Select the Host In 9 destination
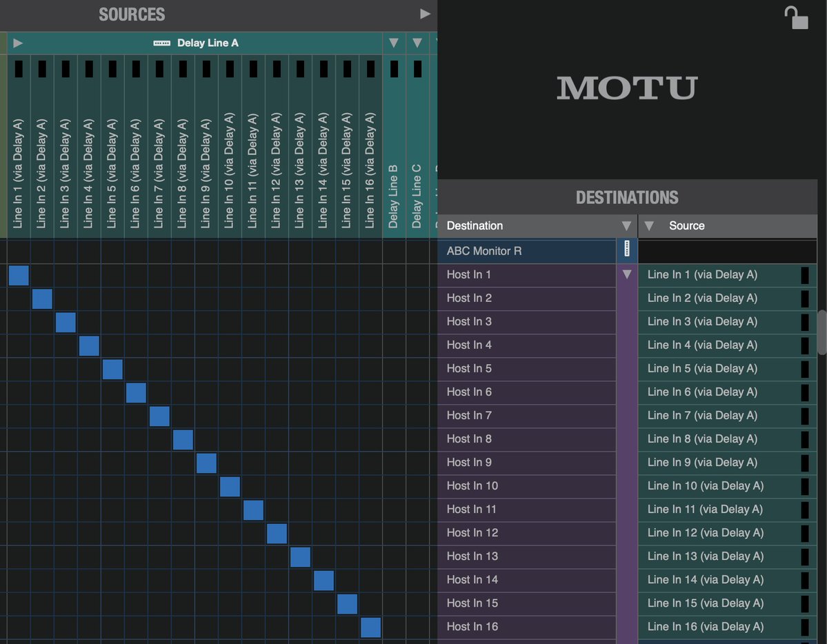Image resolution: width=827 pixels, height=644 pixels. pyautogui.click(x=527, y=463)
